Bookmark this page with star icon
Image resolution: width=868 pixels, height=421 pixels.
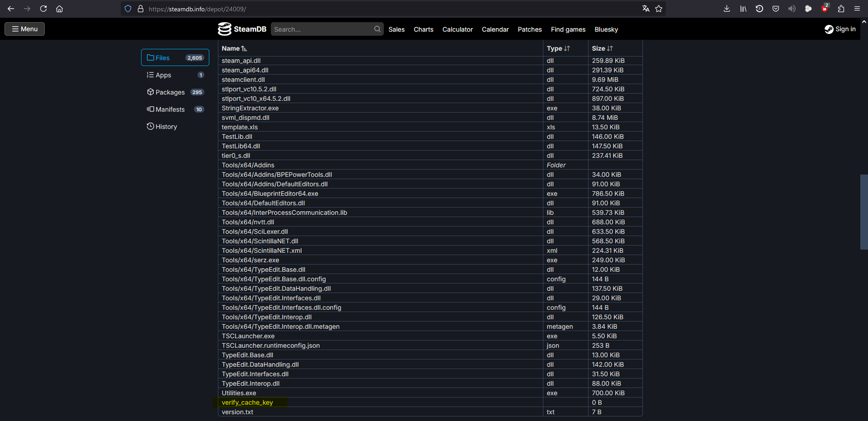tap(659, 9)
